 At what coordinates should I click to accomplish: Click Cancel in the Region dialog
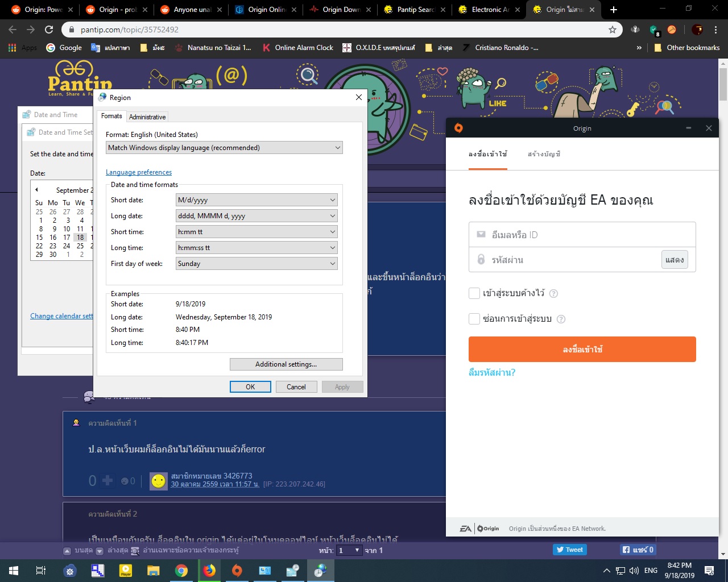click(x=296, y=387)
